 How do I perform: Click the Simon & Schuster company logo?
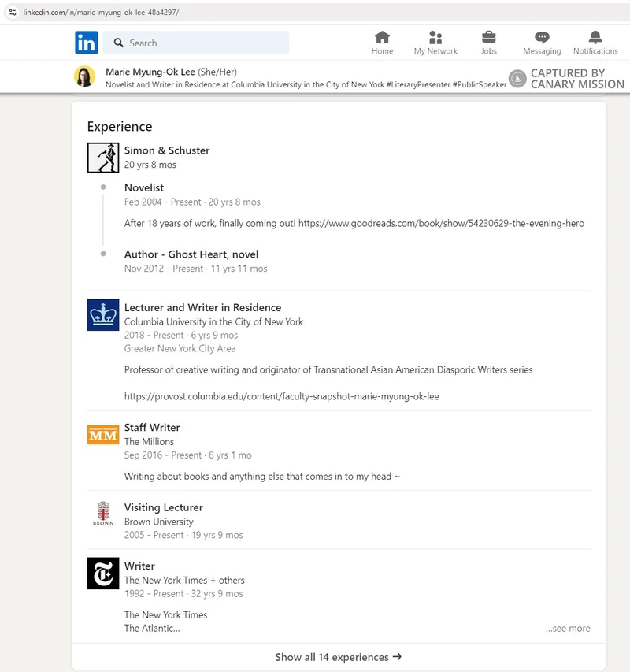(102, 157)
